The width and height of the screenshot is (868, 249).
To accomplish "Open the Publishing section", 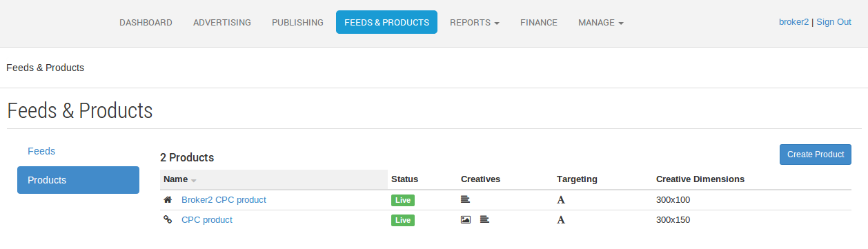I will (x=297, y=22).
